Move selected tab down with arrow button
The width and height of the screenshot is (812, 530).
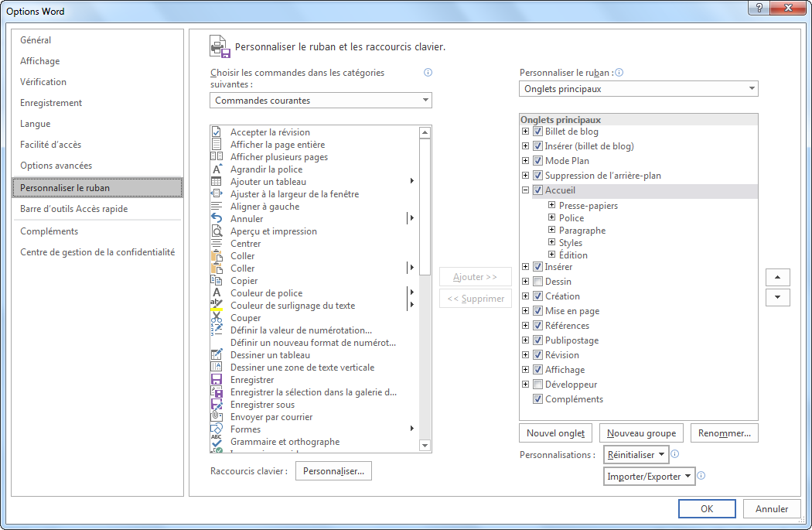pos(778,297)
